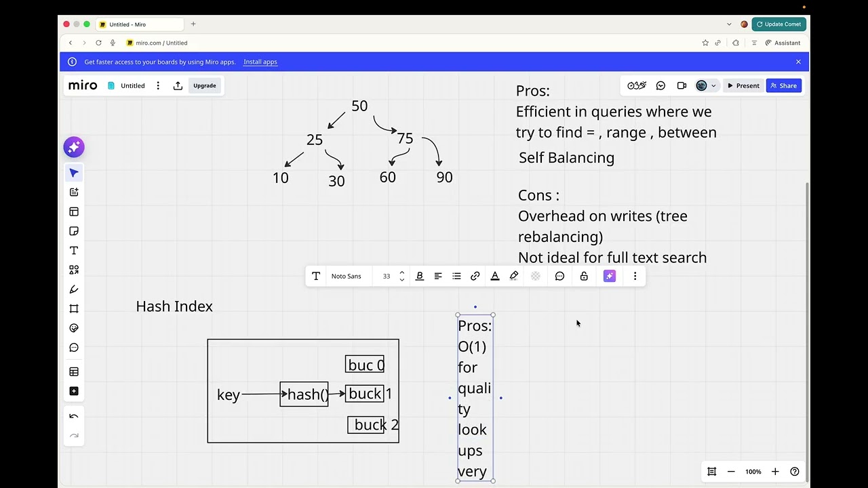Open AI actions in context toolbar

click(610, 276)
